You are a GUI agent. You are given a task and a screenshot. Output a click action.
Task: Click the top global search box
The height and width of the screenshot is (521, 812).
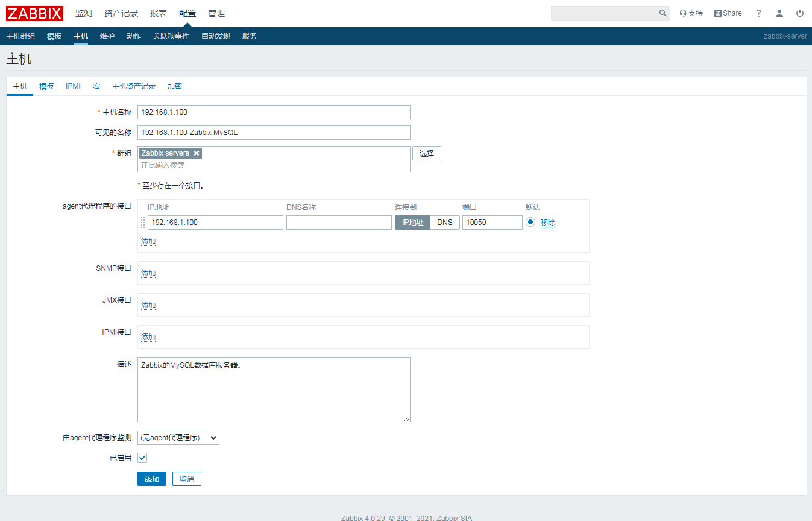[x=604, y=13]
